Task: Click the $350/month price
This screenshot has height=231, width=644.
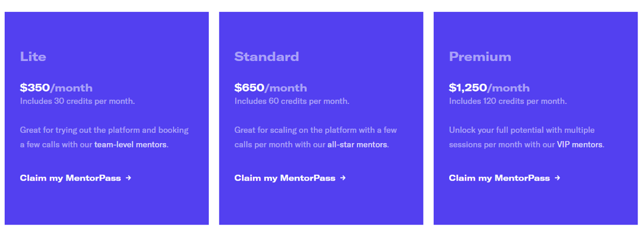Action: tap(56, 87)
